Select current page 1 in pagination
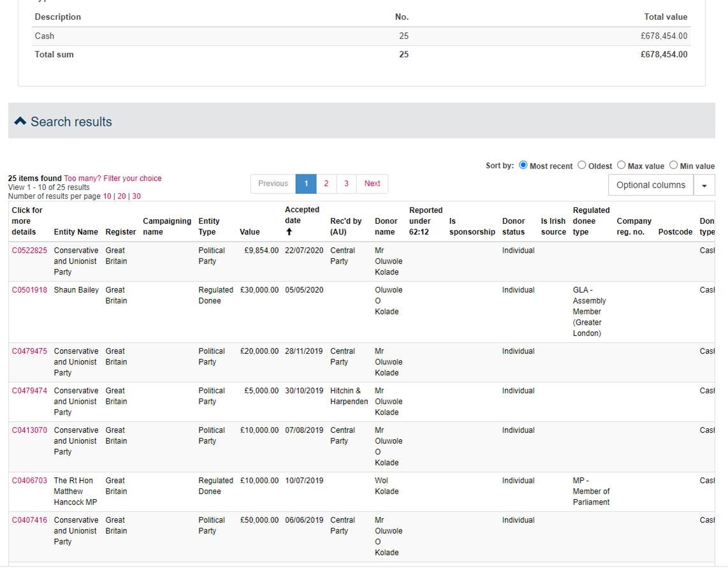This screenshot has width=728, height=568. coord(306,184)
